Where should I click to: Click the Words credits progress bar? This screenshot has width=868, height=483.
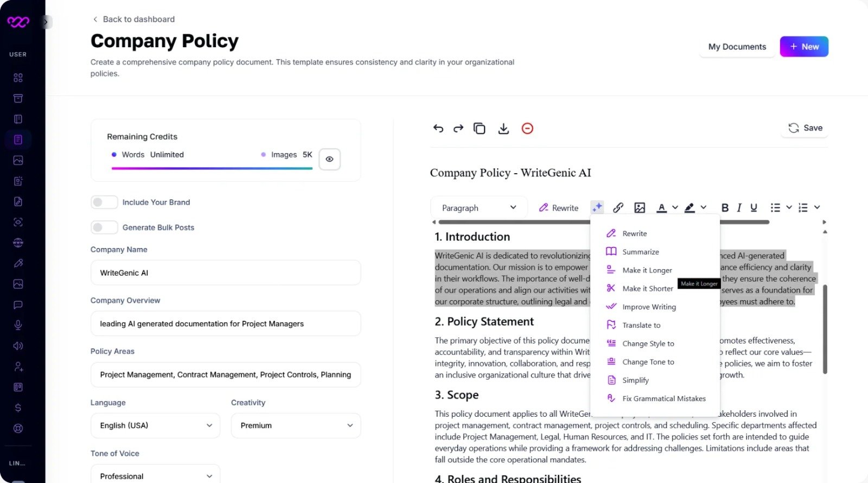tap(212, 168)
